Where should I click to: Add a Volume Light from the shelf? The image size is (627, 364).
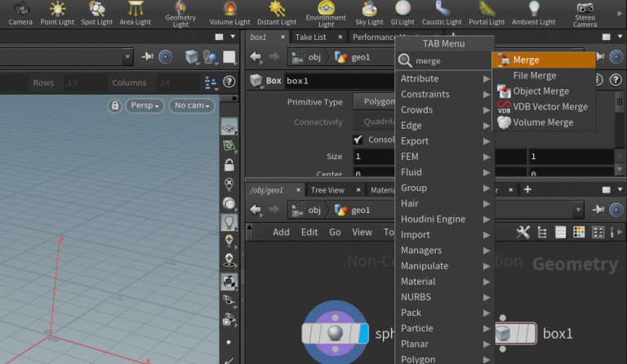pyautogui.click(x=230, y=14)
